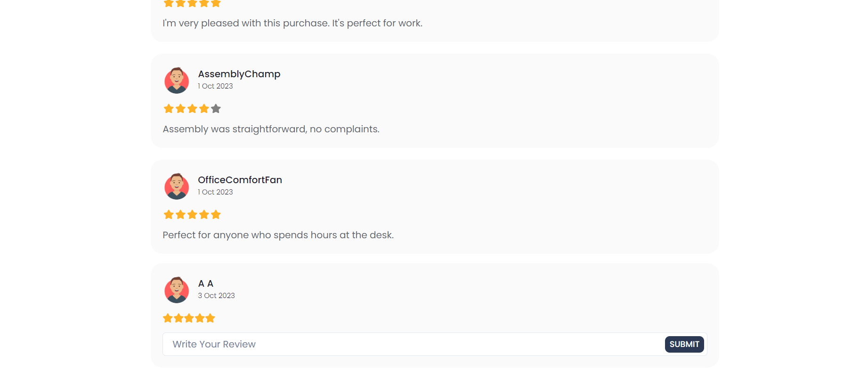This screenshot has width=868, height=387.
Task: Click OfficeComfortFan's profile avatar
Action: tap(177, 186)
